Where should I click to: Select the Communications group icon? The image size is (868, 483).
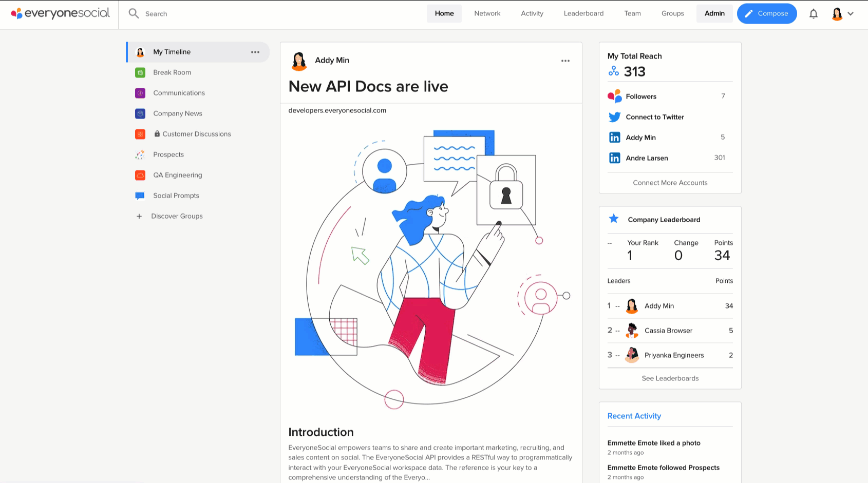[x=140, y=93]
